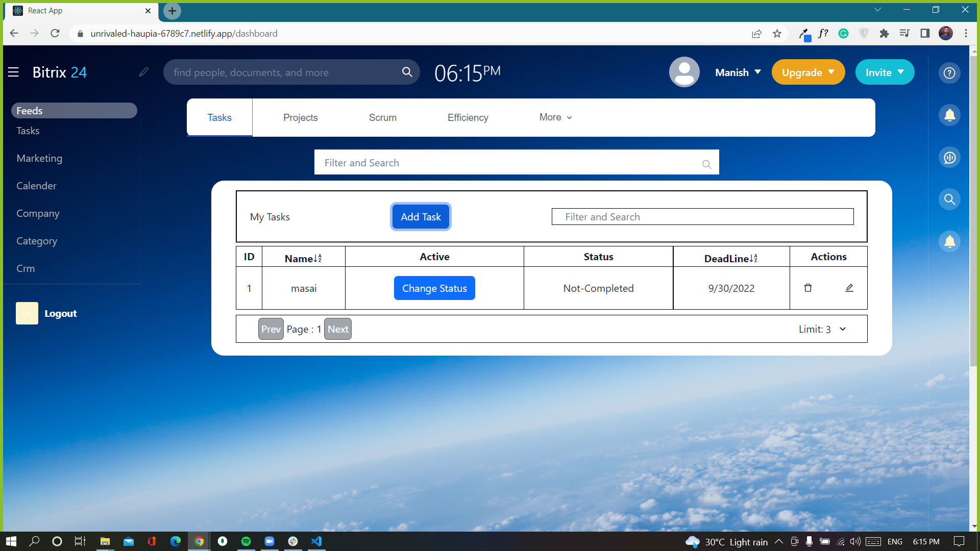Click the help question mark icon
Viewport: 980px width, 551px height.
pyautogui.click(x=949, y=73)
